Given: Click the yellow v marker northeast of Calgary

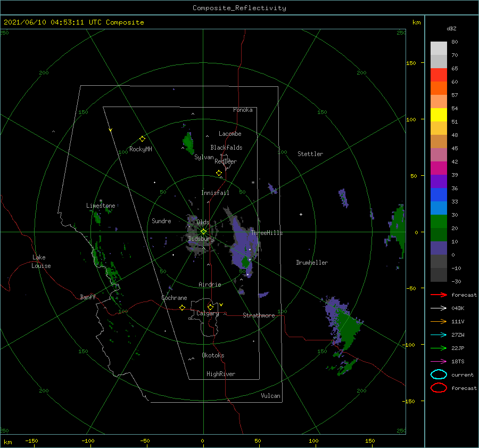Looking at the screenshot, I should point(221,305).
